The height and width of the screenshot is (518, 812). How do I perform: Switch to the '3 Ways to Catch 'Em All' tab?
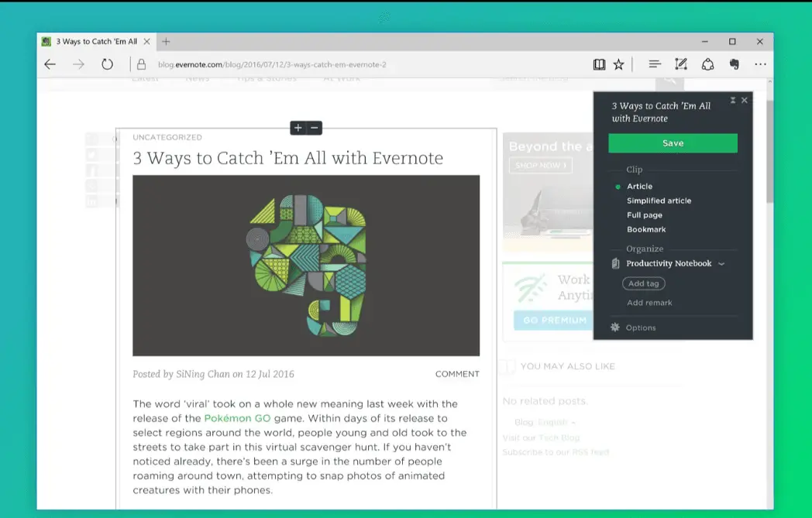96,41
